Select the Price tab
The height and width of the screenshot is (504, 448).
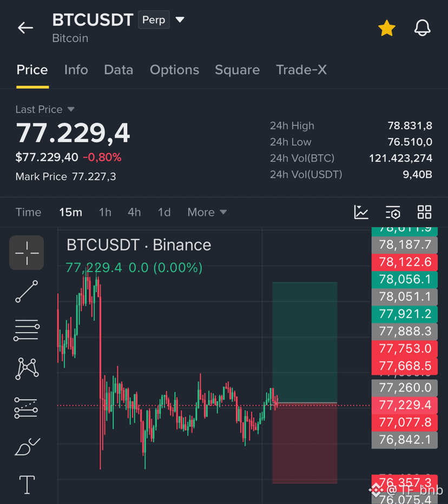coord(32,70)
